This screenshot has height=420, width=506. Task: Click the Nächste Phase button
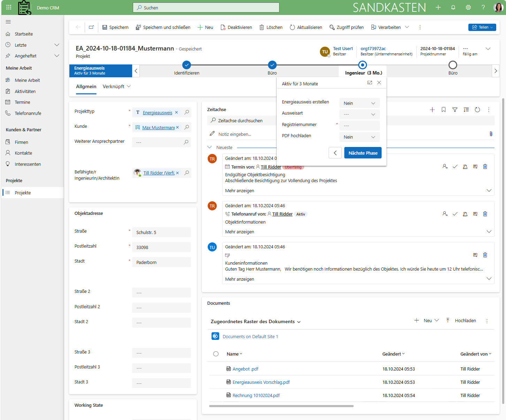coord(363,153)
